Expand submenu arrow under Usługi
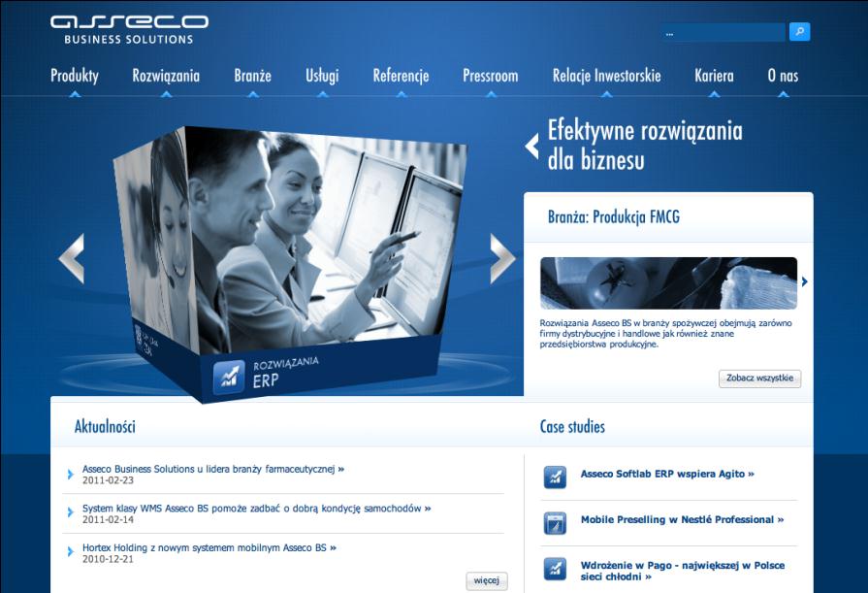This screenshot has width=868, height=593. 323,95
